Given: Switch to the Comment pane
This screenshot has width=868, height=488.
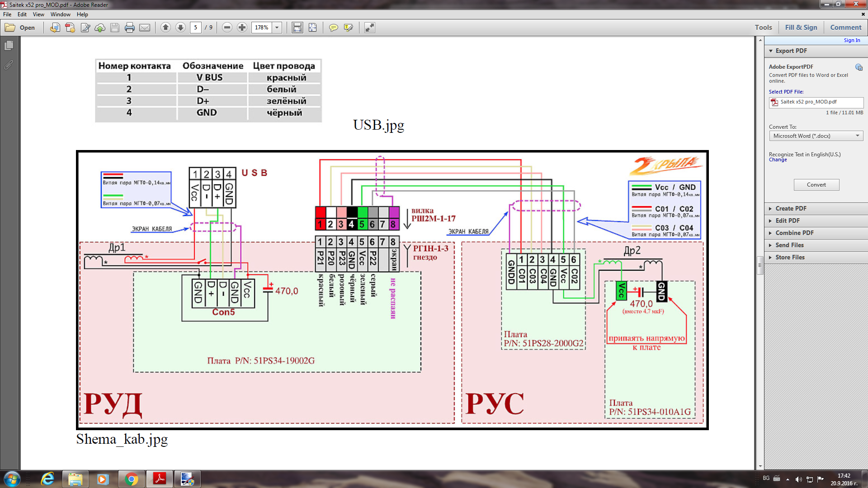Looking at the screenshot, I should click(846, 28).
